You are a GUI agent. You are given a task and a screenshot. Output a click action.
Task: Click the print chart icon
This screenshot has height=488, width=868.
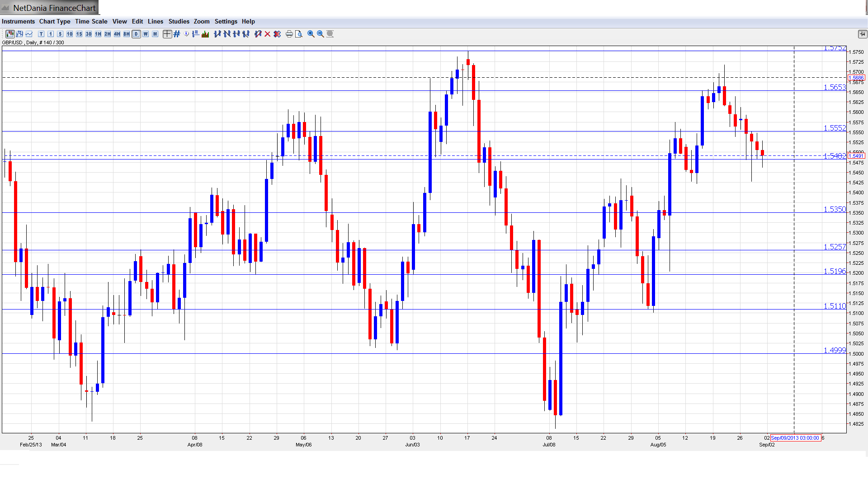289,34
